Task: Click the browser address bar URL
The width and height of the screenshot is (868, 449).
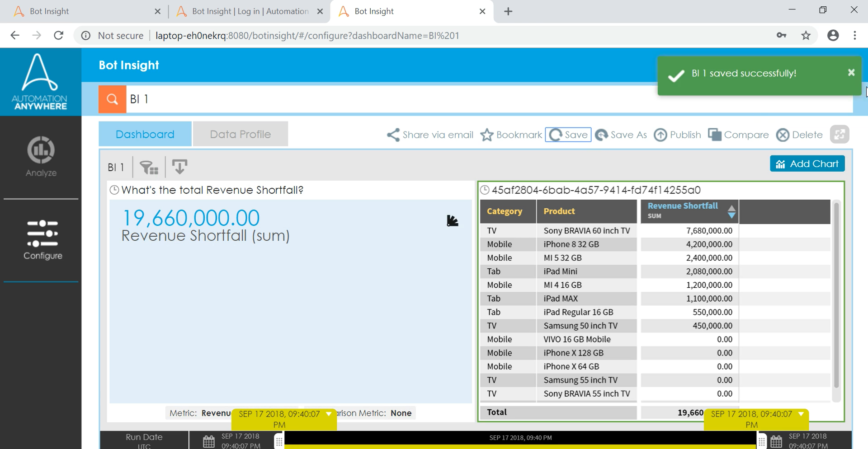Action: point(307,35)
